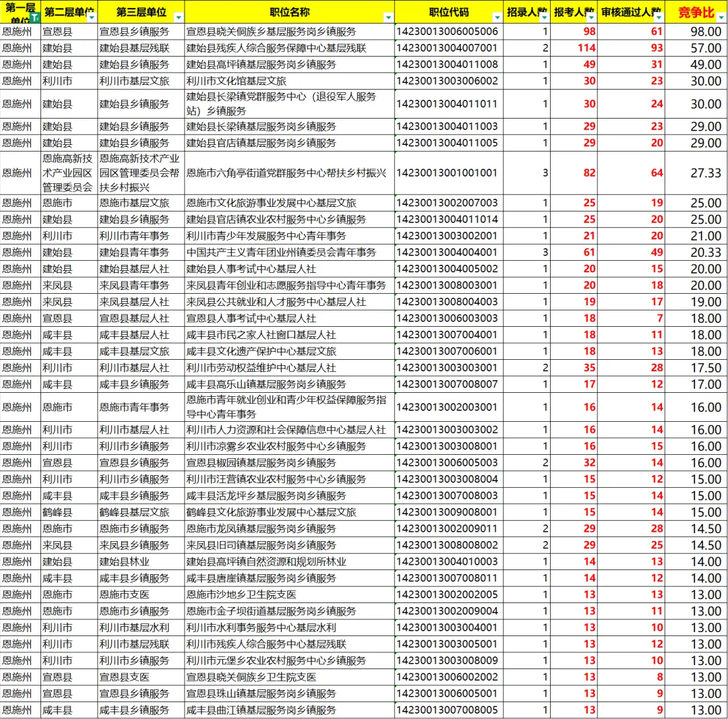
Task: Select cell 利川市人力资源和社会保障信息中心基层人社
Action: [x=289, y=430]
